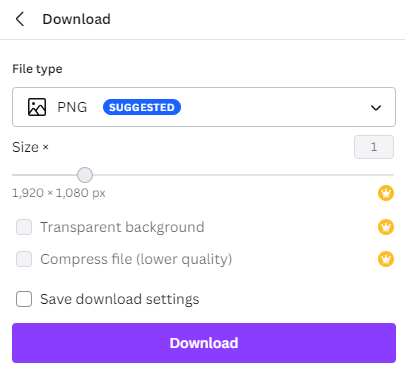The height and width of the screenshot is (369, 405).
Task: Enable the Transparent background checkbox
Action: (24, 227)
